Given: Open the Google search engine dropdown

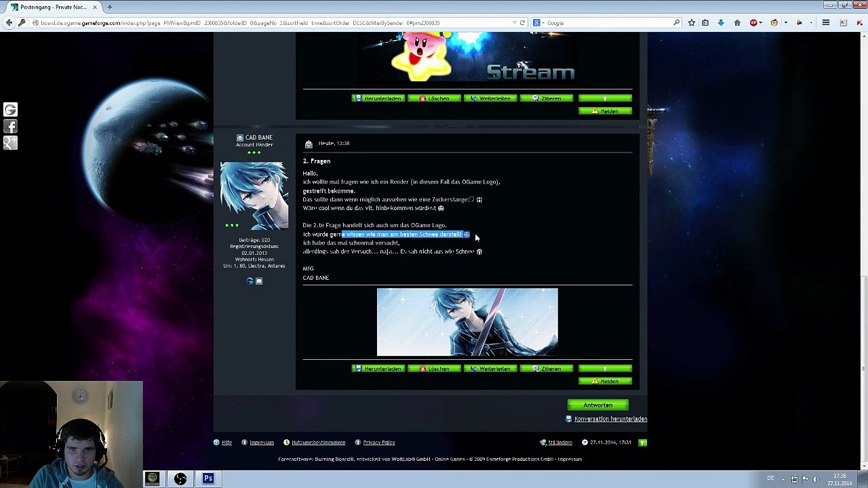Looking at the screenshot, I should coord(538,22).
